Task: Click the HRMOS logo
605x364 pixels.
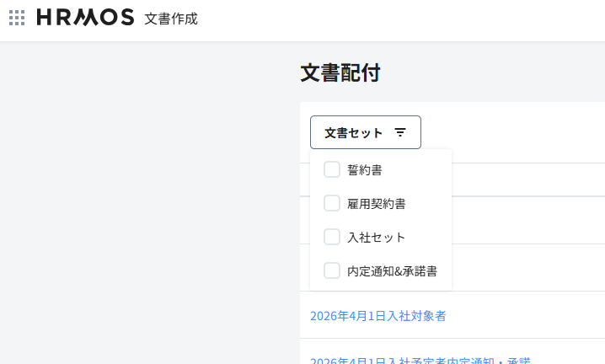Action: (x=85, y=18)
